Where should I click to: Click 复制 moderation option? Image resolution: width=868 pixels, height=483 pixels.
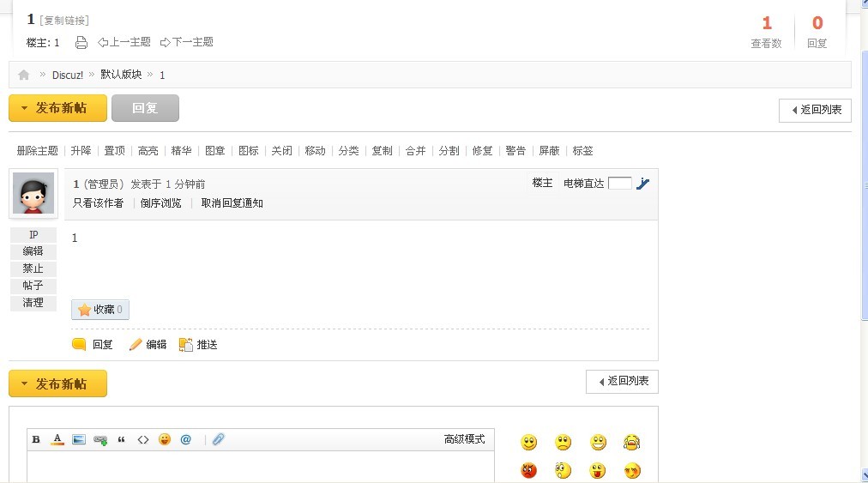pyautogui.click(x=382, y=151)
